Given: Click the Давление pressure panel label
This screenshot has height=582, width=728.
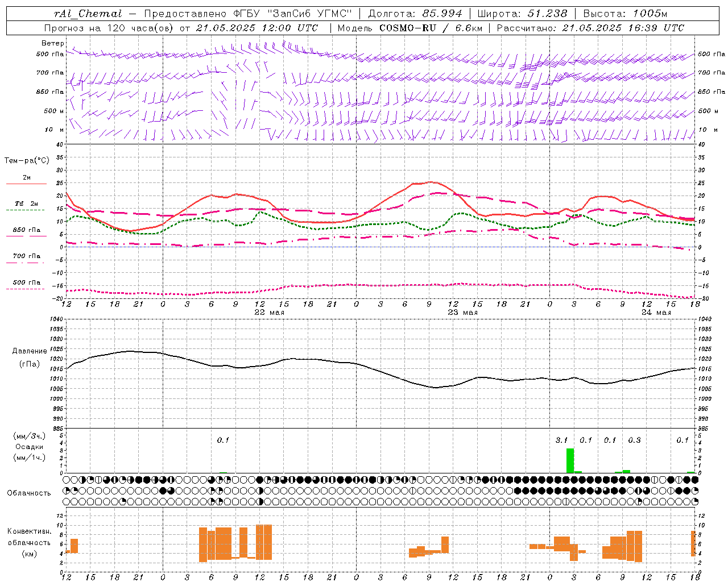Looking at the screenshot, I should click(30, 351).
